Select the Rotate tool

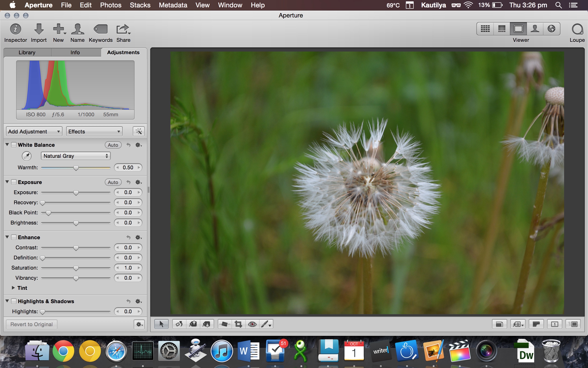click(179, 324)
